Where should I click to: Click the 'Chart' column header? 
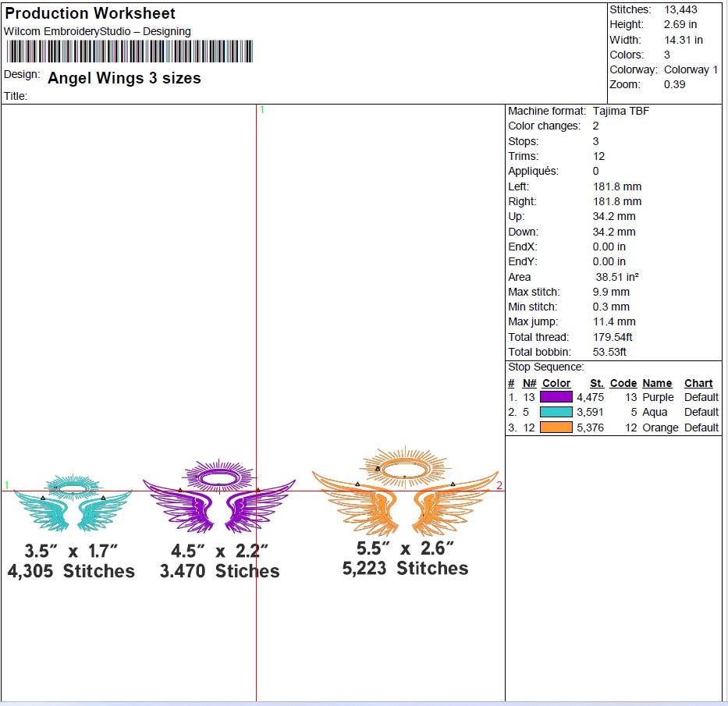698,383
